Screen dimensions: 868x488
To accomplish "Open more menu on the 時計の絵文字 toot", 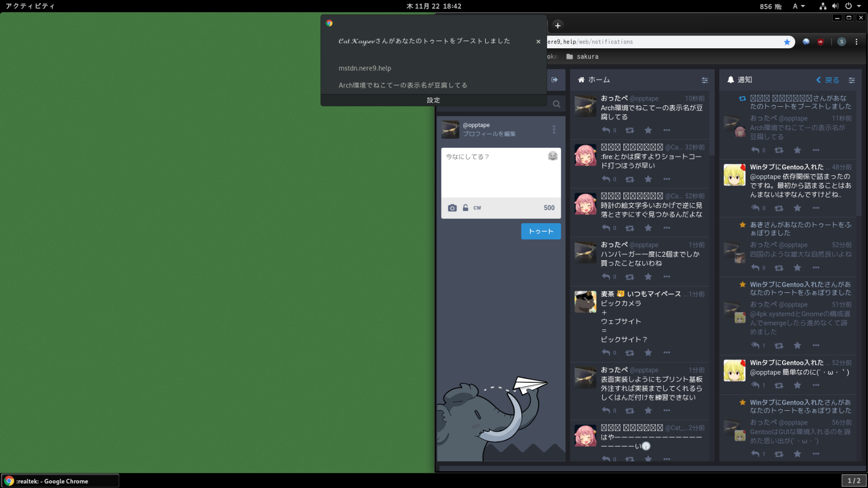I will (667, 228).
